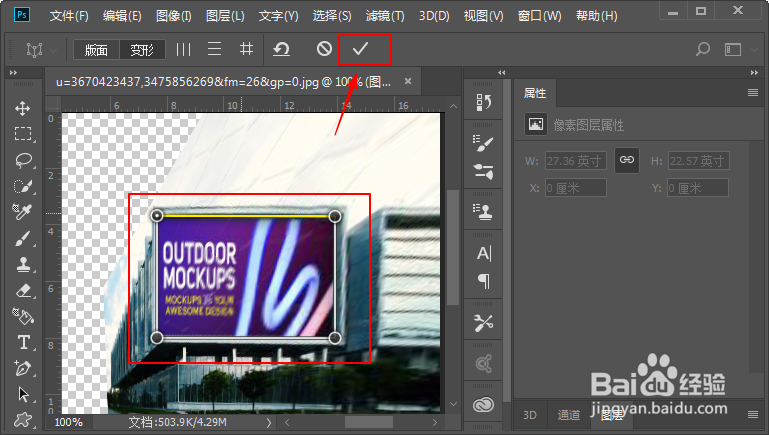Image resolution: width=769 pixels, height=435 pixels.
Task: Open the 属性 panel options menu
Action: tap(753, 93)
